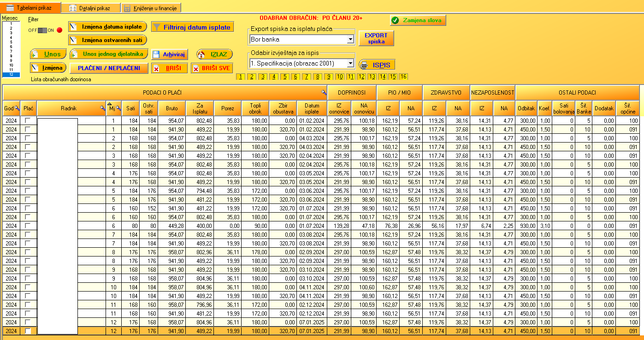The image size is (644, 340).
Task: Click PLAĆENI / NEPLAĆENI button
Action: click(x=109, y=68)
